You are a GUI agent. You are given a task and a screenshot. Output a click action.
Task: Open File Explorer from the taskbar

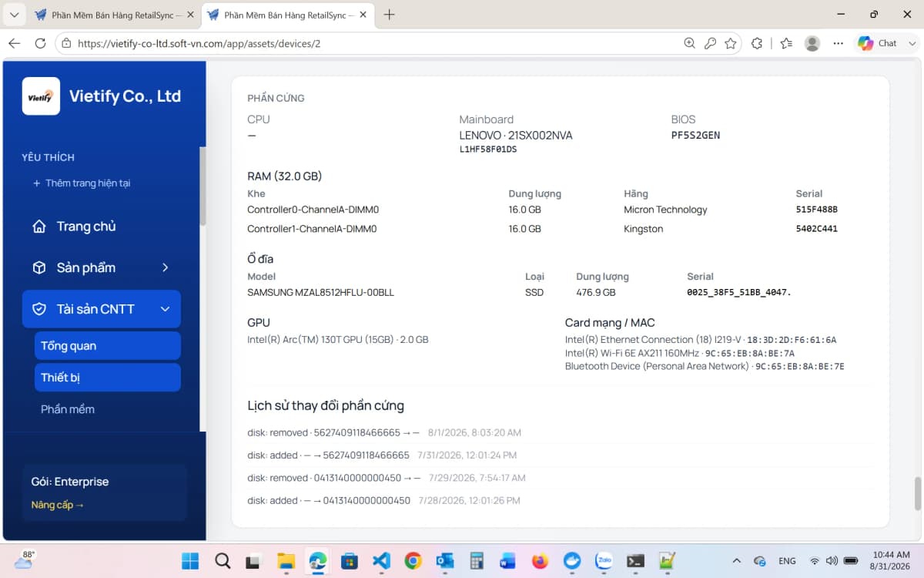click(x=286, y=560)
